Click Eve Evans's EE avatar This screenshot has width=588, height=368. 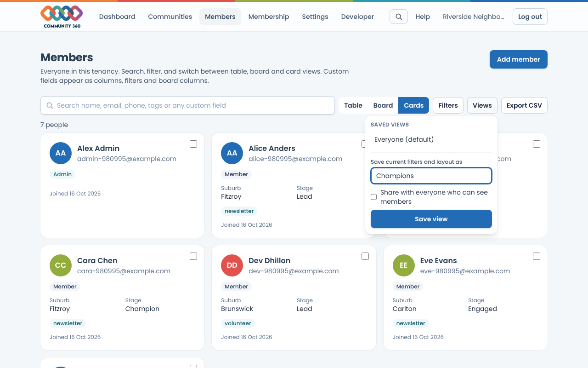[x=404, y=265]
